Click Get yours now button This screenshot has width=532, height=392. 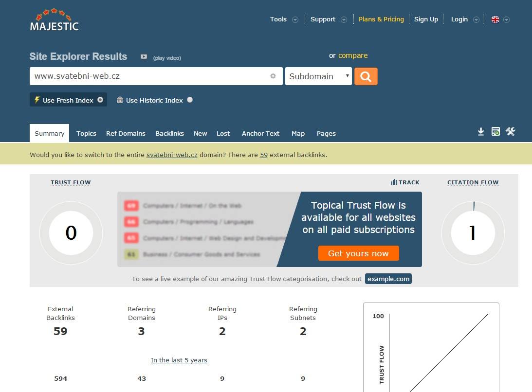[358, 253]
